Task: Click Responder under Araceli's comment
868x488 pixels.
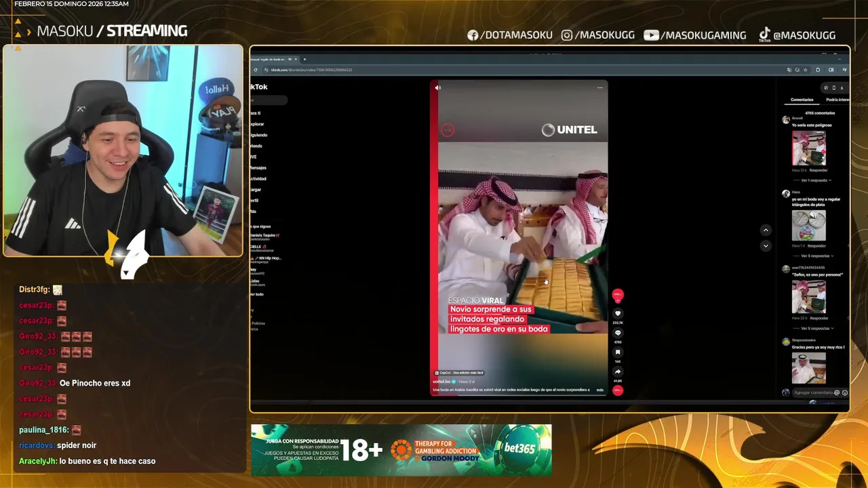Action: [x=818, y=170]
